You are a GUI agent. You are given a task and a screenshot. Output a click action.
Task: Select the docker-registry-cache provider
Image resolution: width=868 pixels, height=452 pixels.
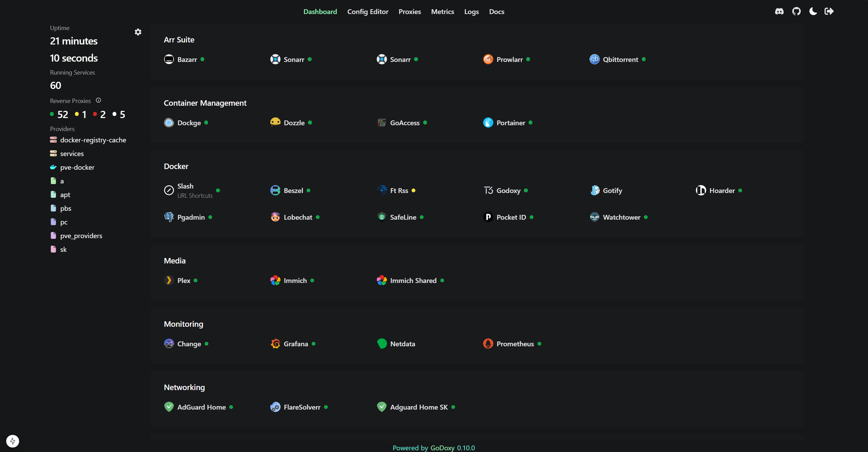tap(93, 140)
